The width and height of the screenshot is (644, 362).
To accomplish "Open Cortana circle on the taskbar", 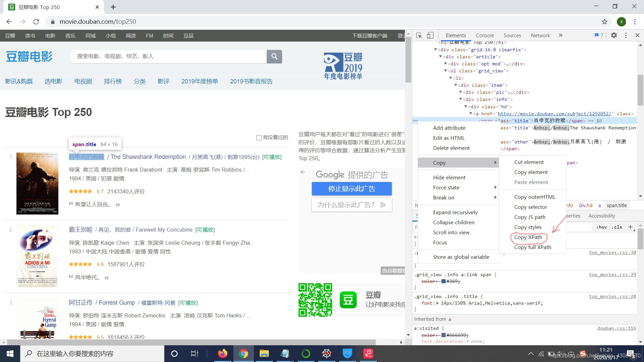I will click(174, 354).
